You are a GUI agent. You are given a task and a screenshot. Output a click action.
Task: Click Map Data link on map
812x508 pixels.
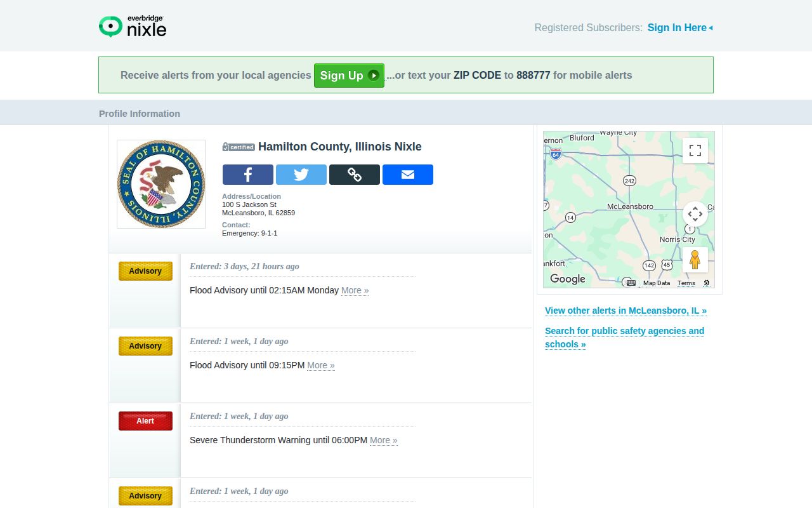657,283
